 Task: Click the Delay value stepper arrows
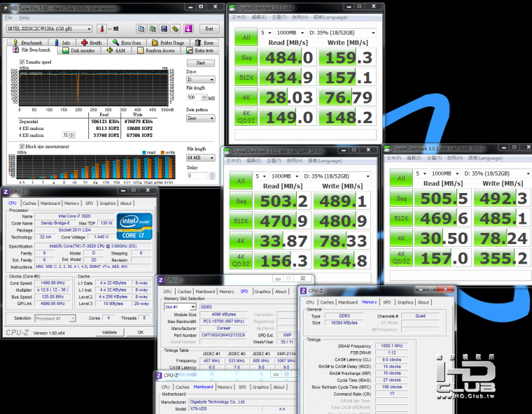(x=212, y=176)
